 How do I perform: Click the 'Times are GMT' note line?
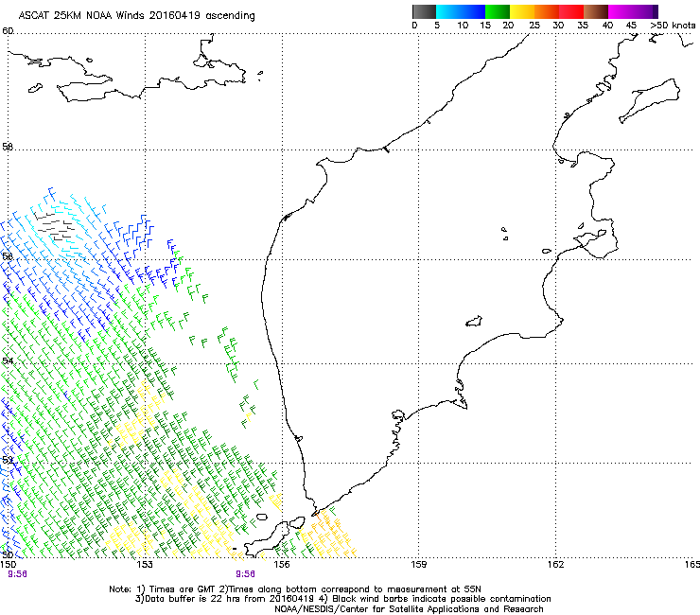[295, 589]
